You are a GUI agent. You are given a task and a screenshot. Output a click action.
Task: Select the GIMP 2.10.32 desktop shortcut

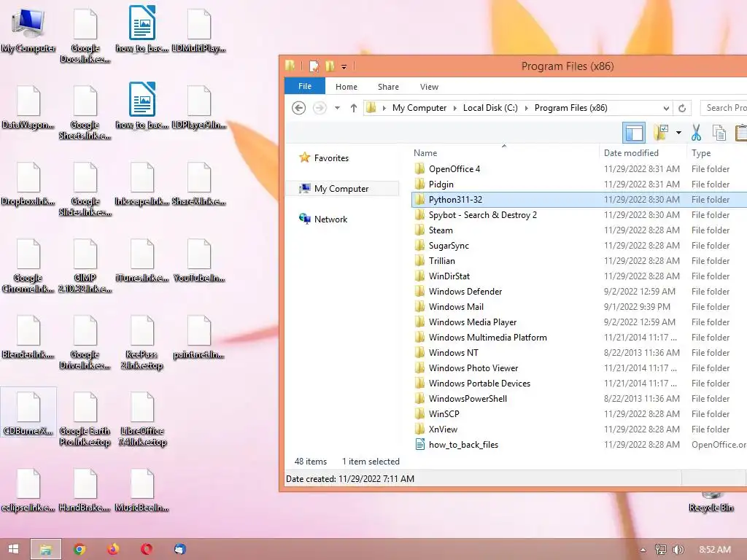point(85,265)
